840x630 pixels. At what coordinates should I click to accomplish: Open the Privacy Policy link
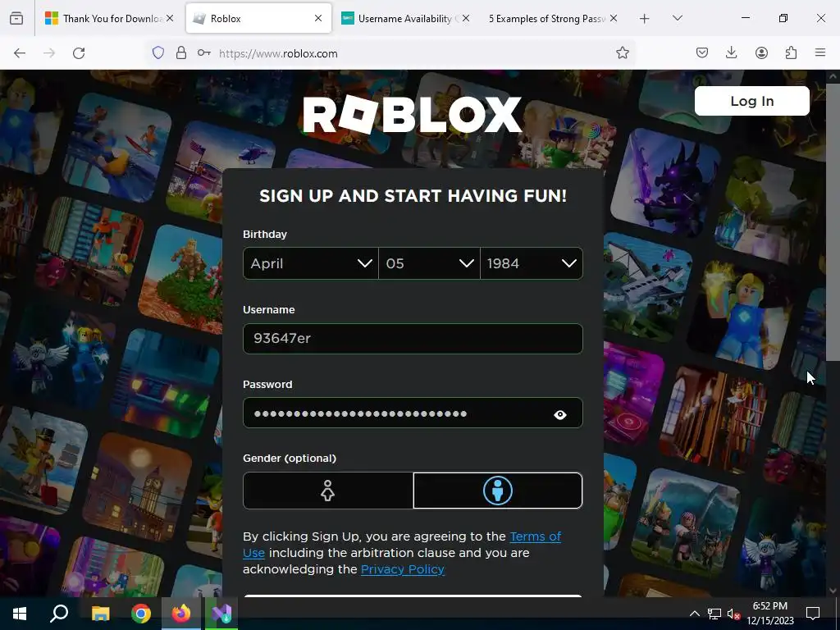tap(402, 569)
